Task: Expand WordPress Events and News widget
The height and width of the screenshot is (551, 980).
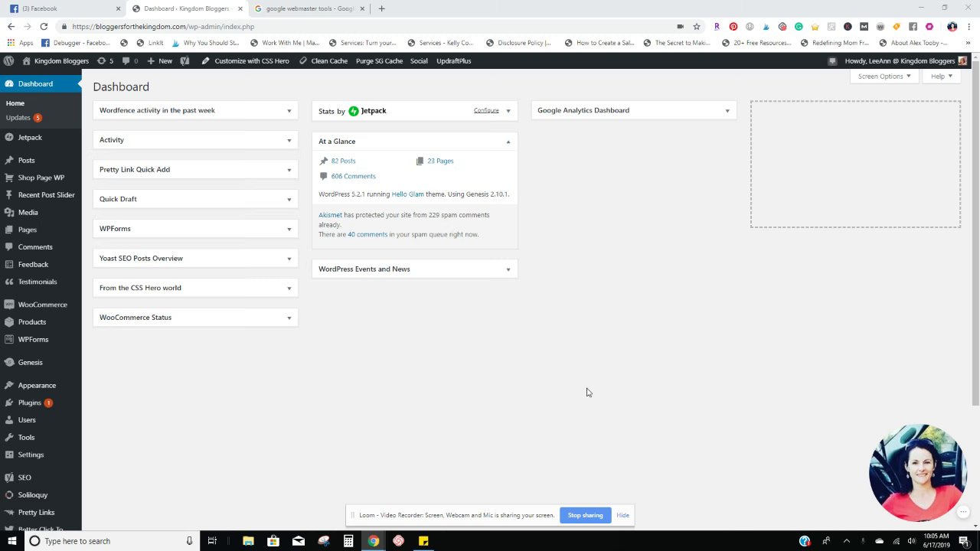Action: [x=508, y=269]
